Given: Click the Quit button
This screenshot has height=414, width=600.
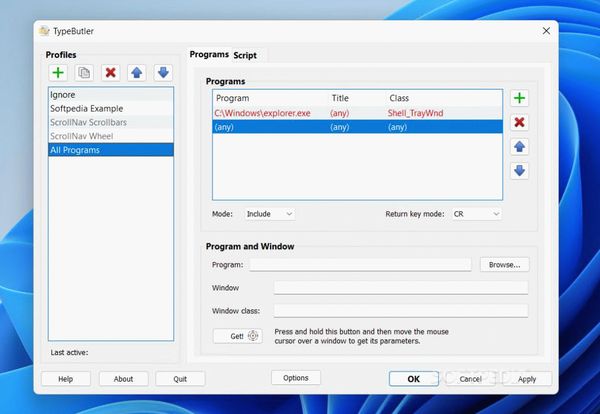Looking at the screenshot, I should pyautogui.click(x=180, y=379).
